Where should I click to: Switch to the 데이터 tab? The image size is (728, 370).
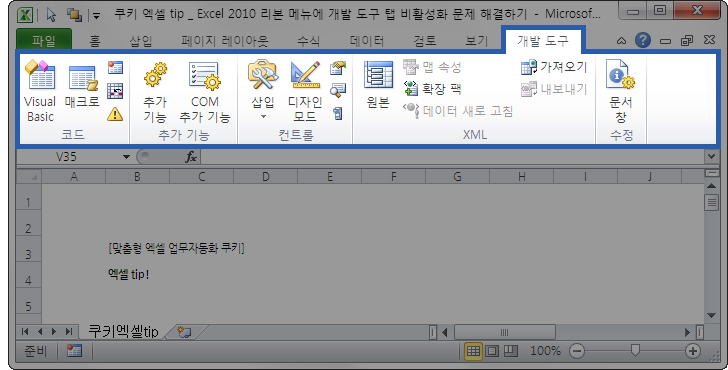tap(367, 41)
